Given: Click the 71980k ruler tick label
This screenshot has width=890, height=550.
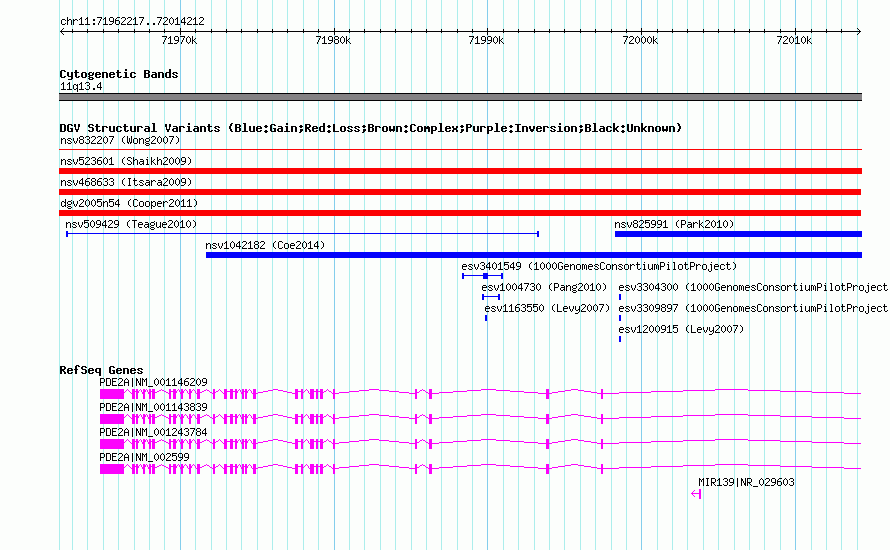Looking at the screenshot, I should [333, 40].
